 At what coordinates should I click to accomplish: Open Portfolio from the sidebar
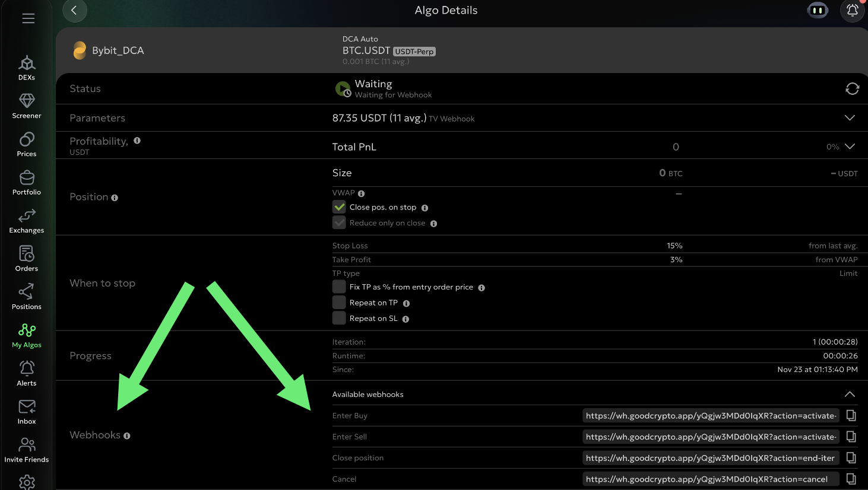[x=27, y=183]
